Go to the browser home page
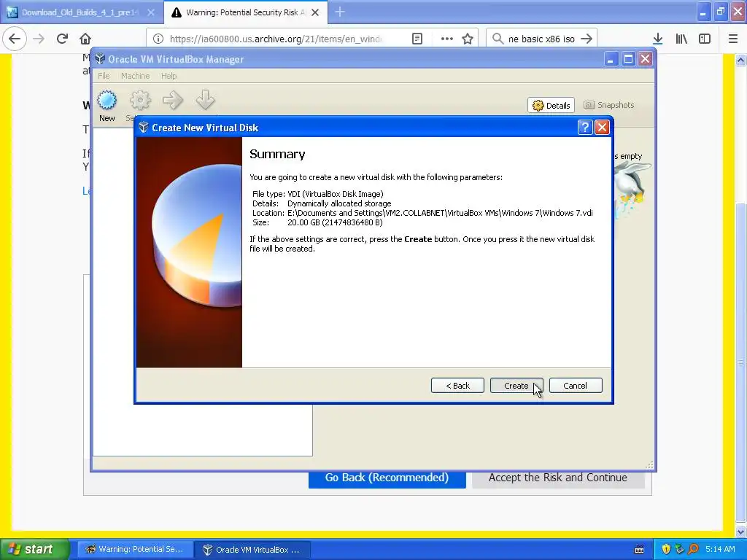This screenshot has height=560, width=747. [85, 39]
